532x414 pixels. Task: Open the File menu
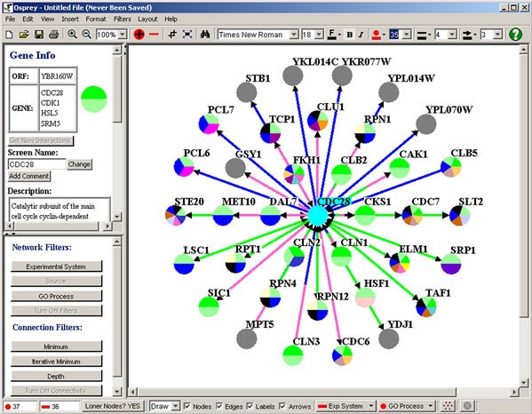(10, 19)
